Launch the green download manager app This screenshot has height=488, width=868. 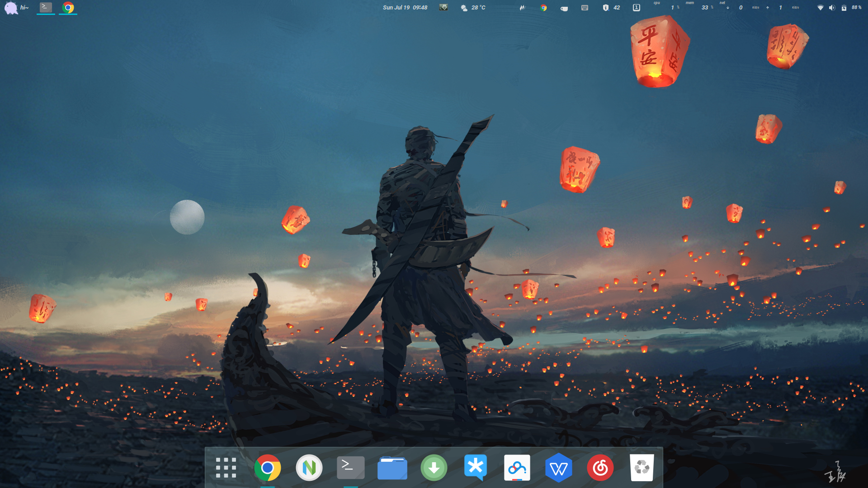coord(434,468)
